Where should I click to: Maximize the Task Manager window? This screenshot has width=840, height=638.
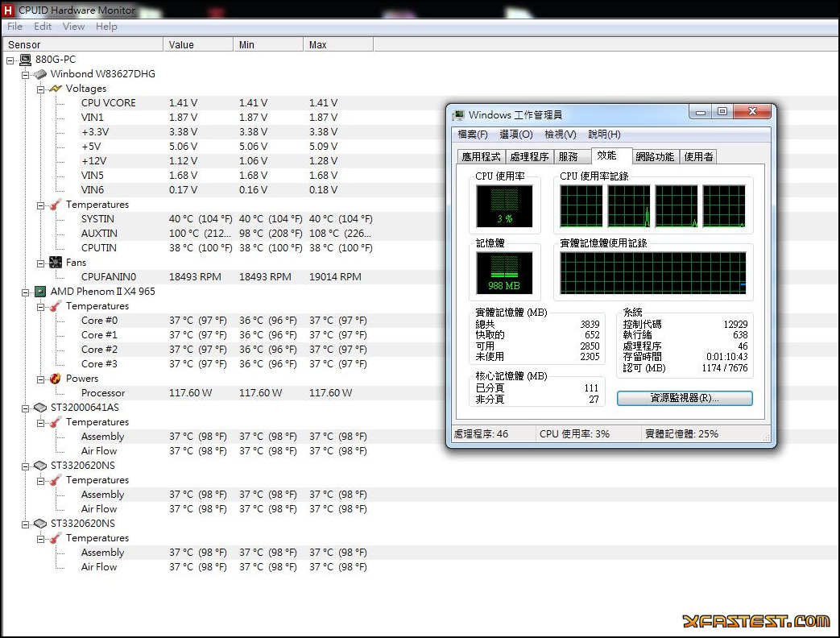coord(722,112)
